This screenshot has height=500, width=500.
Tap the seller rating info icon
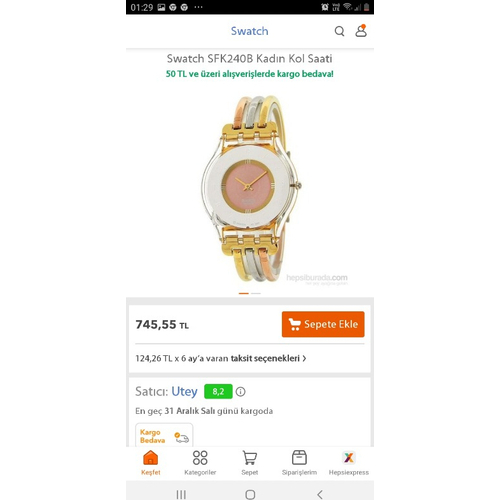pos(240,392)
